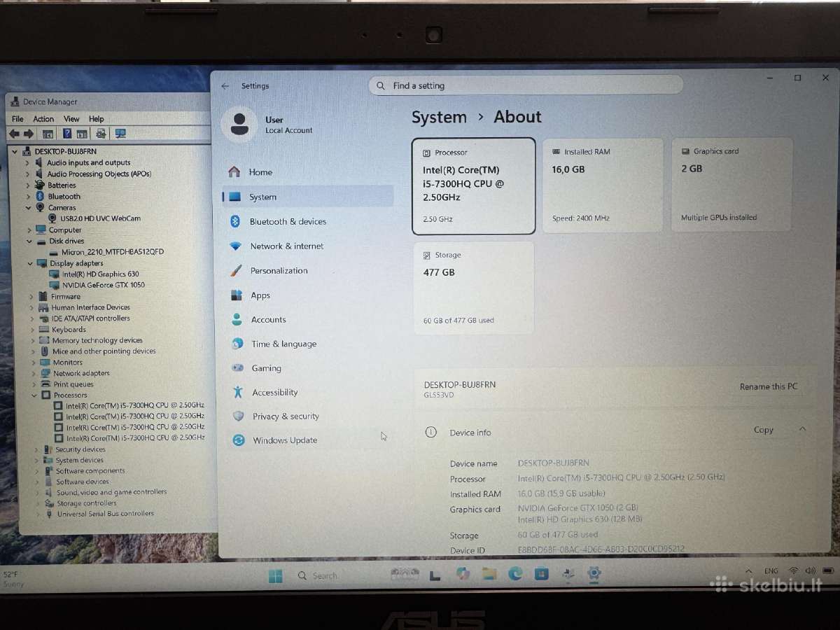Open the Installed RAM card
840x630 pixels.
click(x=603, y=185)
